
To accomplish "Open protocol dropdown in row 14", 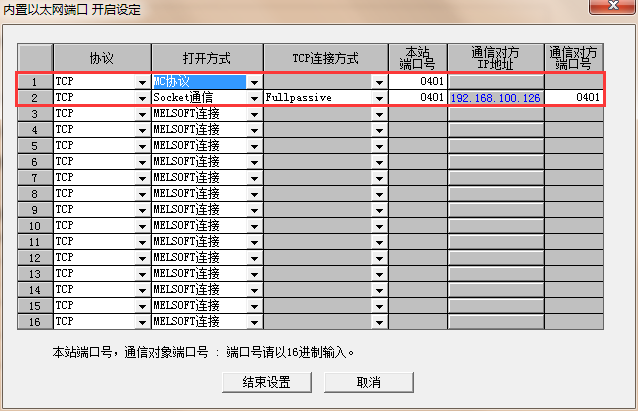I will pos(142,290).
